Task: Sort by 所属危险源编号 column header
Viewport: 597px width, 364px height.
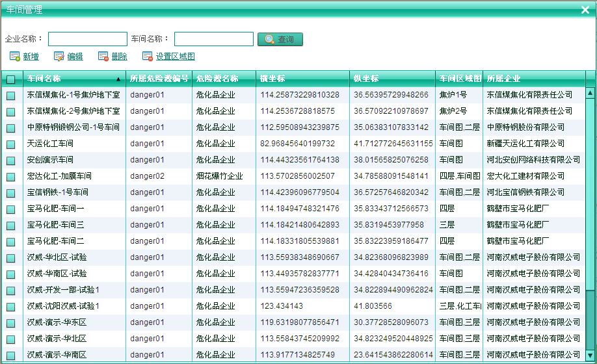Action: tap(159, 79)
